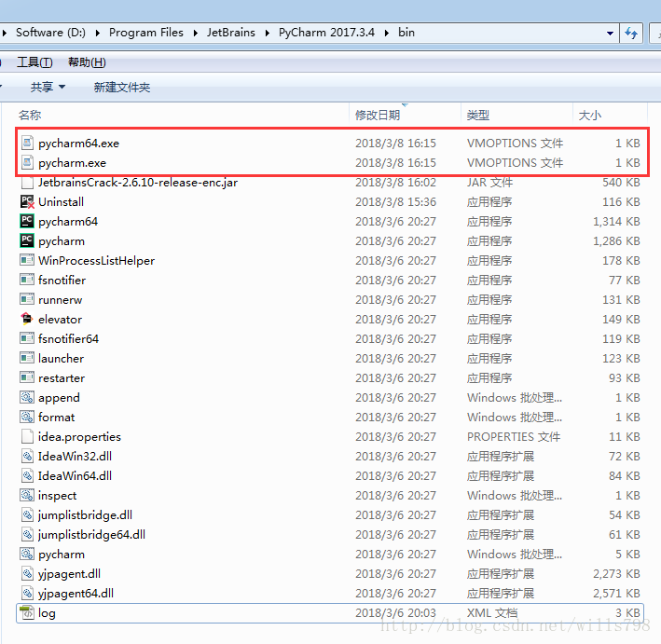Select the pycharm.exe VMOPTIONS file icon
The image size is (661, 644).
pyautogui.click(x=27, y=162)
